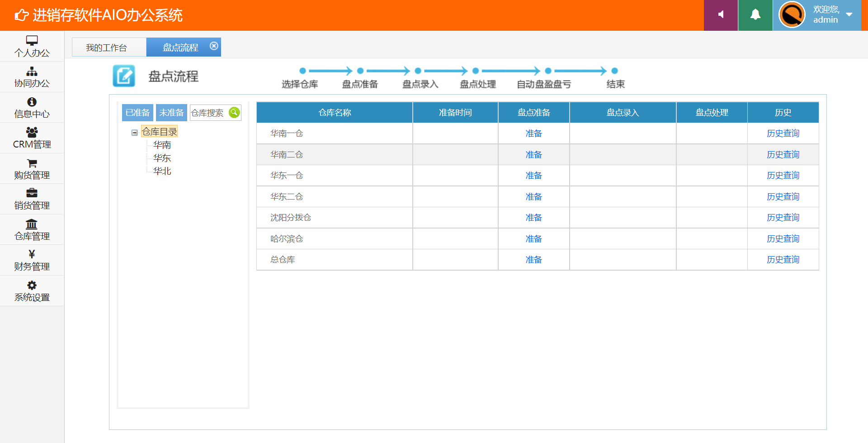868x443 pixels.
Task: Open 仓库管理 sidebar menu
Action: [x=32, y=229]
